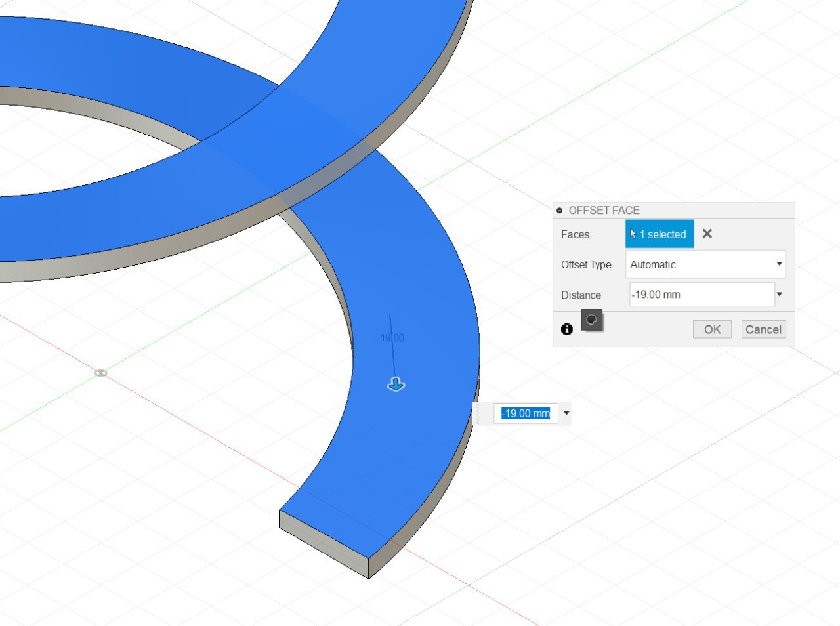Clear the face selection with the X icon

click(707, 234)
